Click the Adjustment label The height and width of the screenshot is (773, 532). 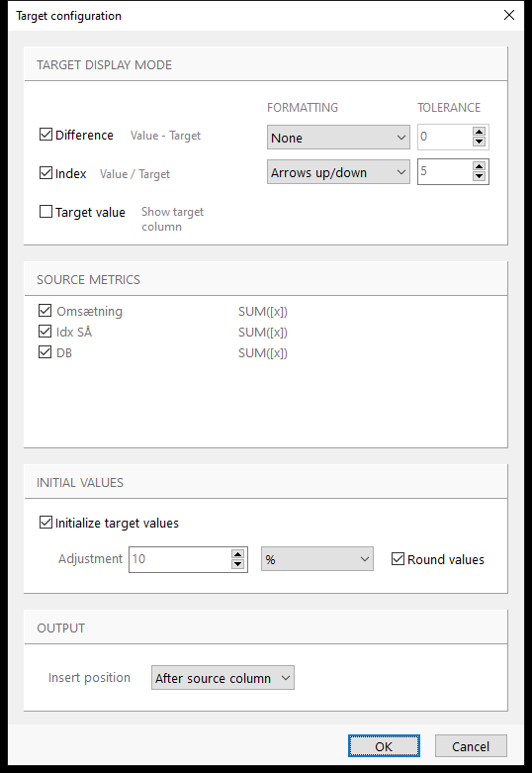point(90,558)
